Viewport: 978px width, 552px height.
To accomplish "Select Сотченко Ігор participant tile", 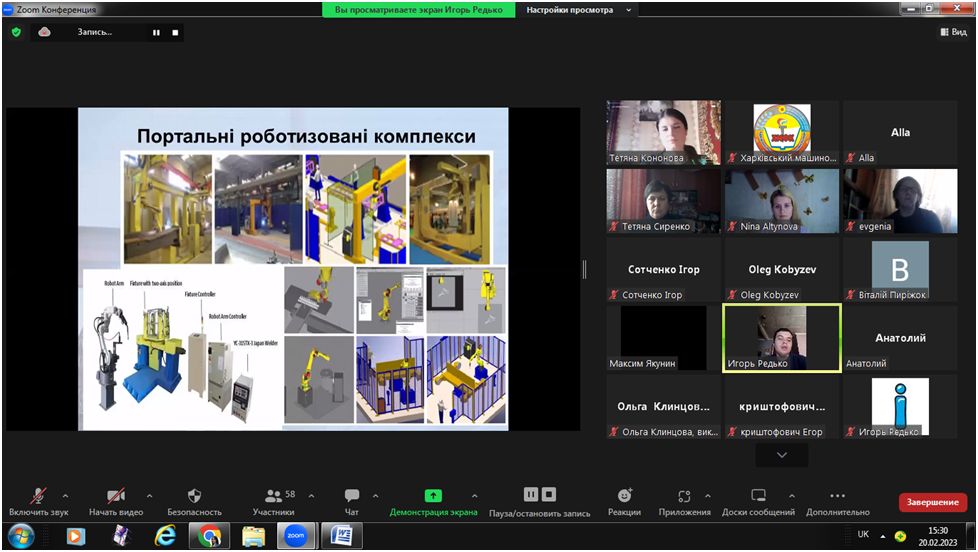I will click(664, 269).
